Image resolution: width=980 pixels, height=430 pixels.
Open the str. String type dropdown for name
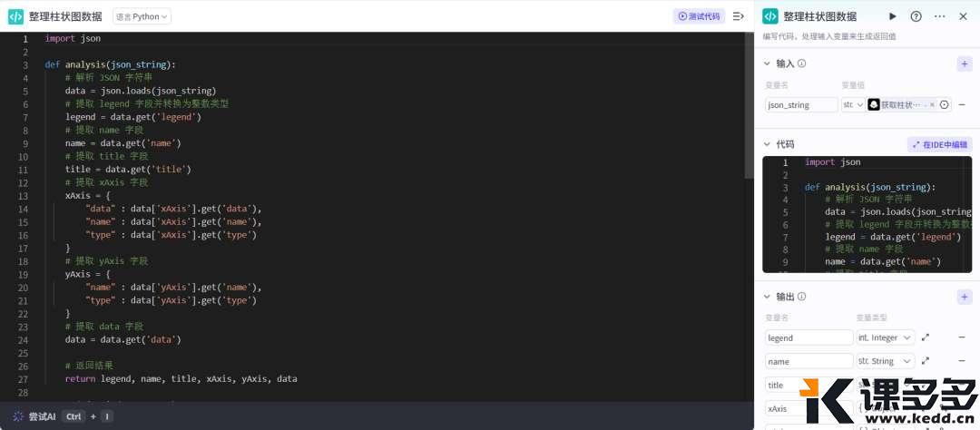click(x=886, y=361)
